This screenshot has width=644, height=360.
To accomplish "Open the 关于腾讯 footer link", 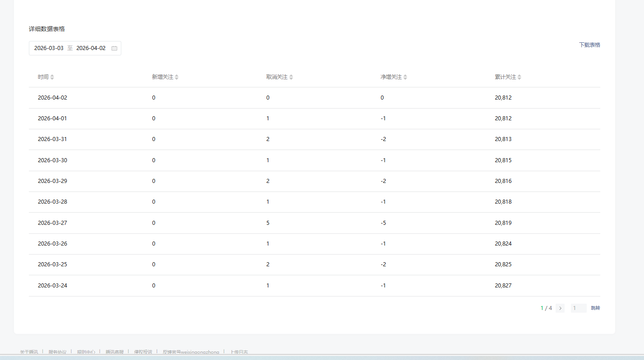I will coord(29,352).
